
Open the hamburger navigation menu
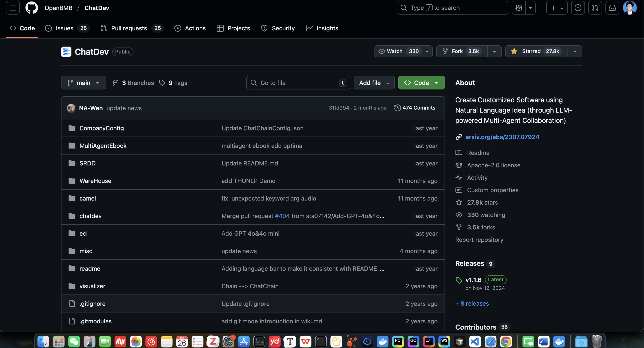(x=13, y=8)
